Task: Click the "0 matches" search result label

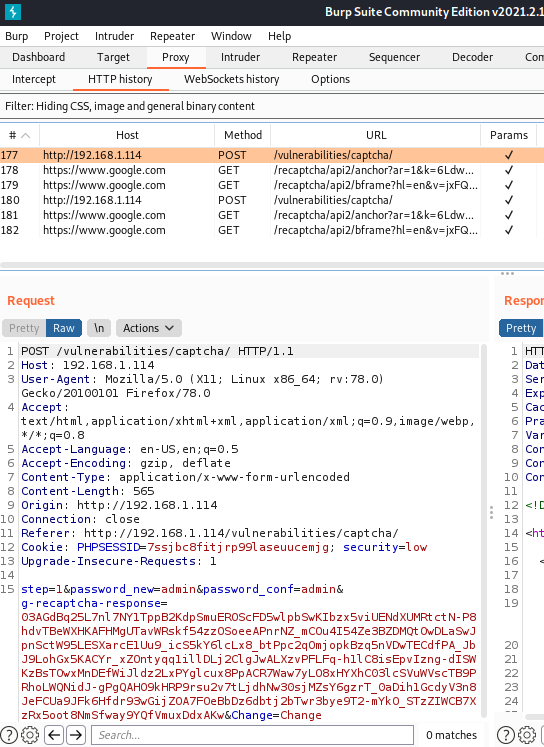Action: 451,735
